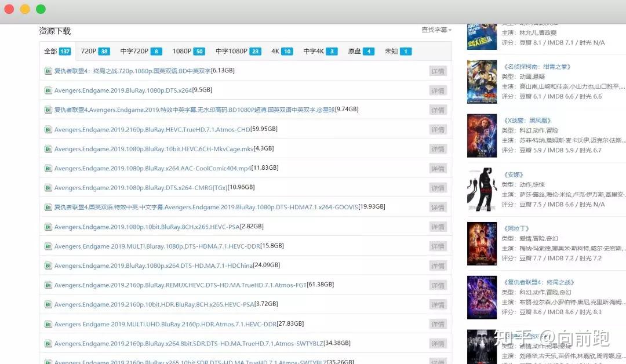Click BT icon beside the 59.95GB Atmos-CHD torrent
This screenshot has width=626, height=364.
click(48, 129)
